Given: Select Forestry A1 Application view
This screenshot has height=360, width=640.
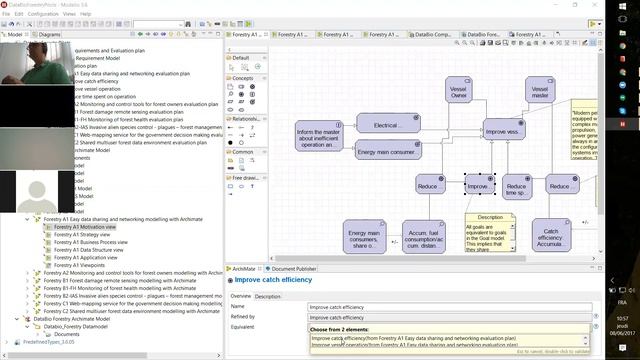Looking at the screenshot, I should click(x=85, y=258).
